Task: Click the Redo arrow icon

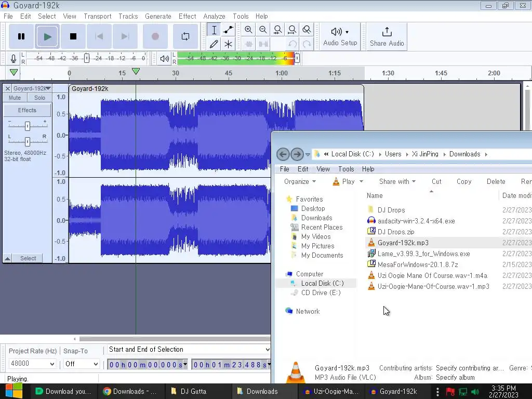Action: [307, 44]
